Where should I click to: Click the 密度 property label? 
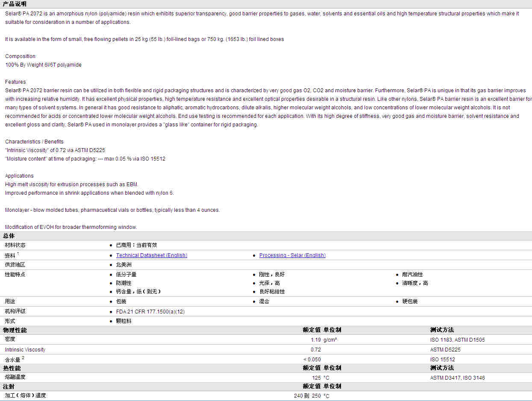pos(10,339)
